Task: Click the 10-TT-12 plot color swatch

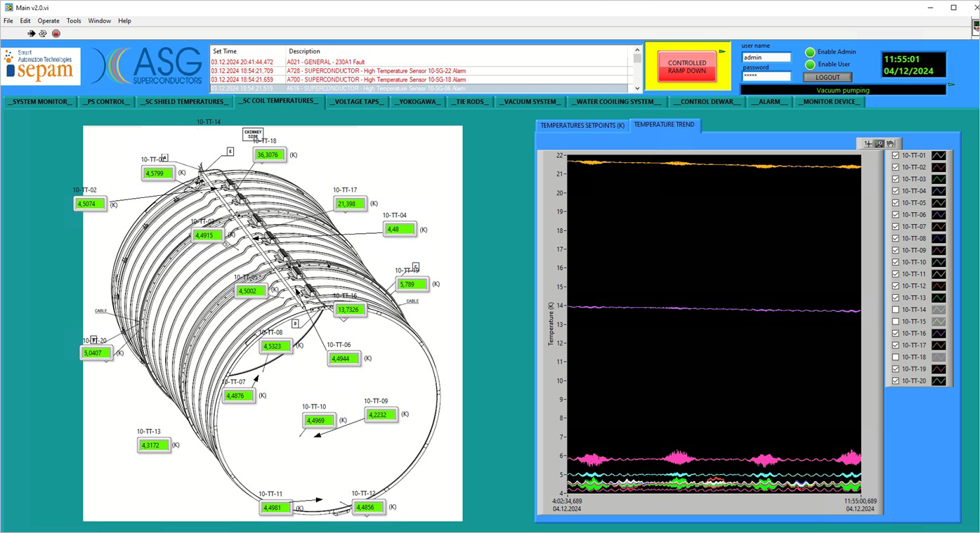Action: [938, 287]
